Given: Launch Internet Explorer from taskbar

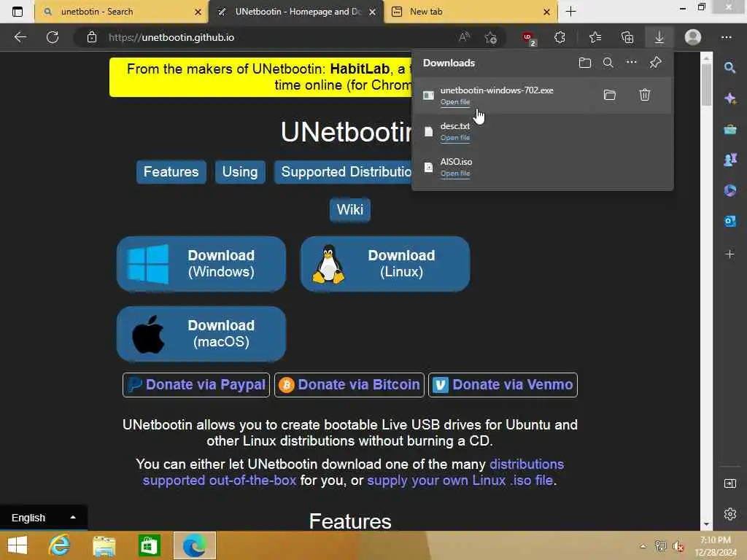Looking at the screenshot, I should click(x=59, y=545).
